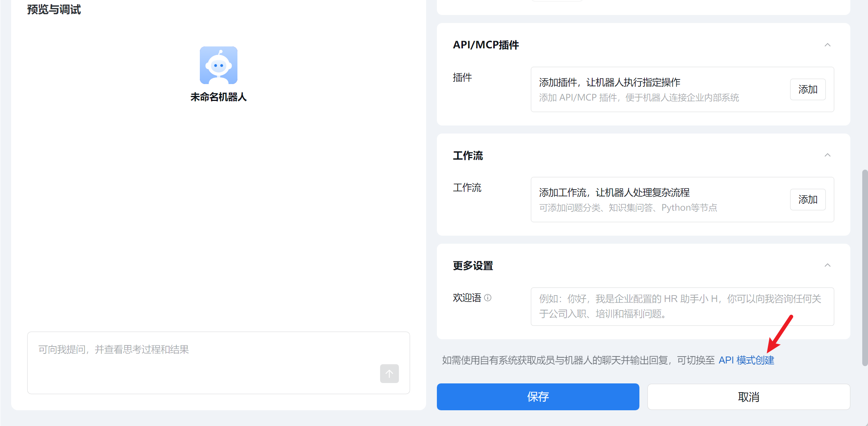Viewport: 868px width, 426px height.
Task: Collapse the 工作流 section chevron
Action: pos(827,155)
